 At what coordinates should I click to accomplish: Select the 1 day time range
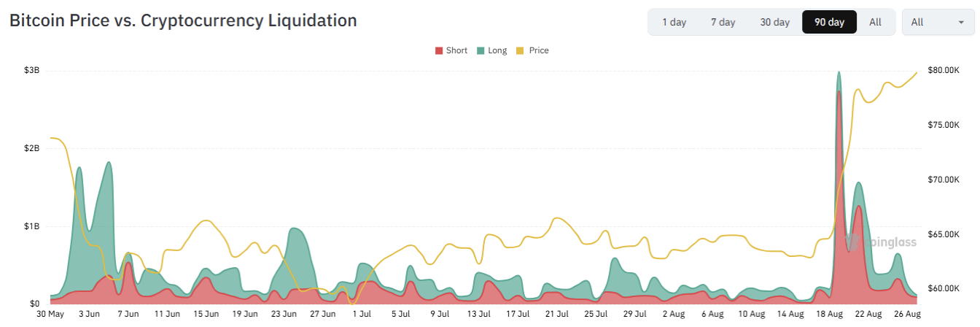pyautogui.click(x=674, y=22)
